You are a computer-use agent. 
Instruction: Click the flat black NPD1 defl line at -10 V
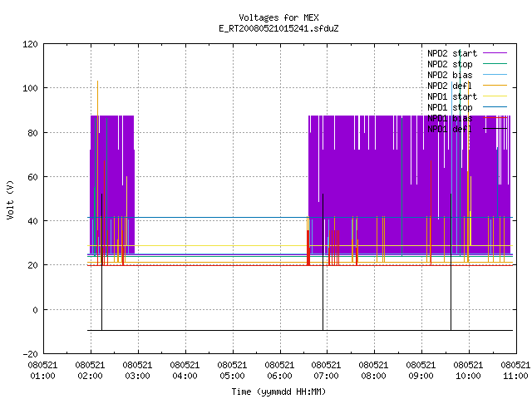(300, 330)
